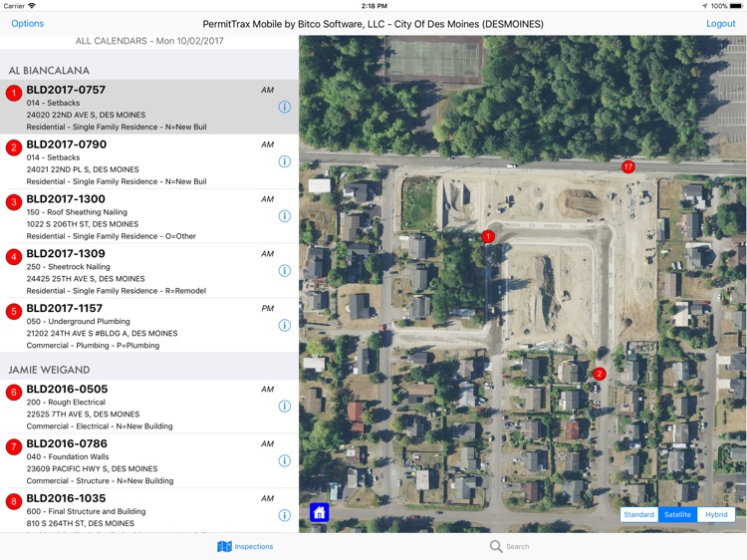This screenshot has height=560, width=747.
Task: Click 040 - Foundation Walls text
Action: tap(68, 456)
